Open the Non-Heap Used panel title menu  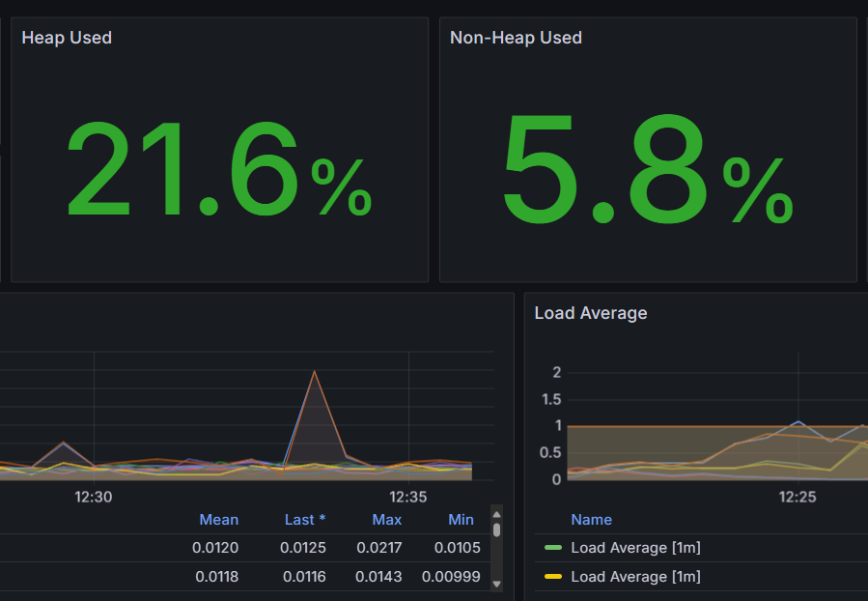(x=516, y=38)
